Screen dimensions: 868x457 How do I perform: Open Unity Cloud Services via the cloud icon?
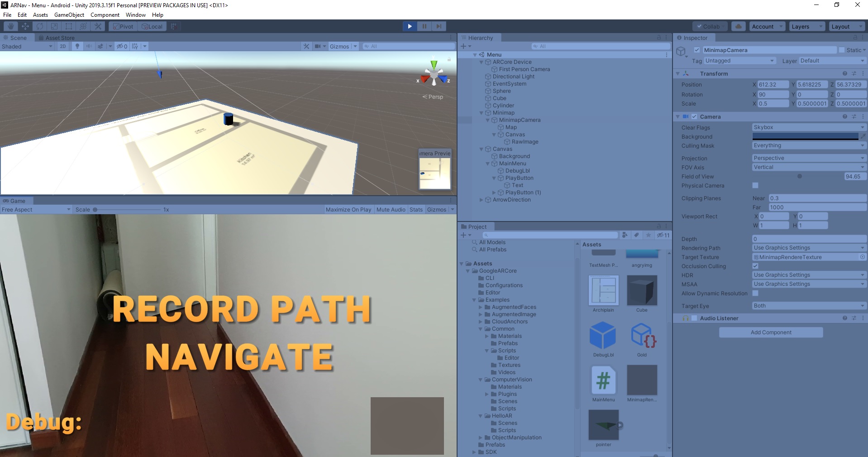point(738,26)
